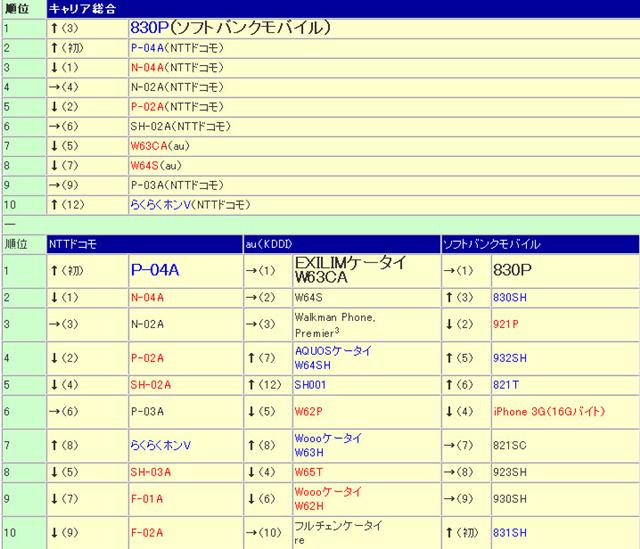Select Walkman Phone, Premier3 entry
Image resolution: width=640 pixels, height=549 pixels.
pos(335,325)
